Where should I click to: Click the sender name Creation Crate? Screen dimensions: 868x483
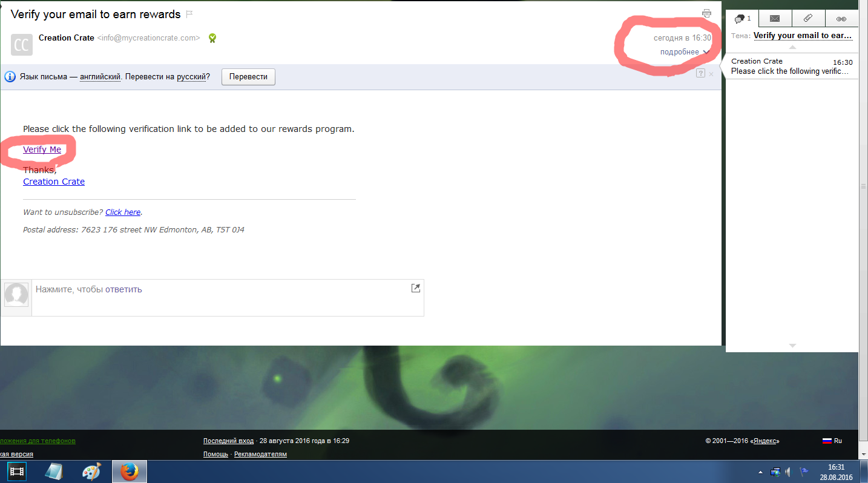coord(67,38)
